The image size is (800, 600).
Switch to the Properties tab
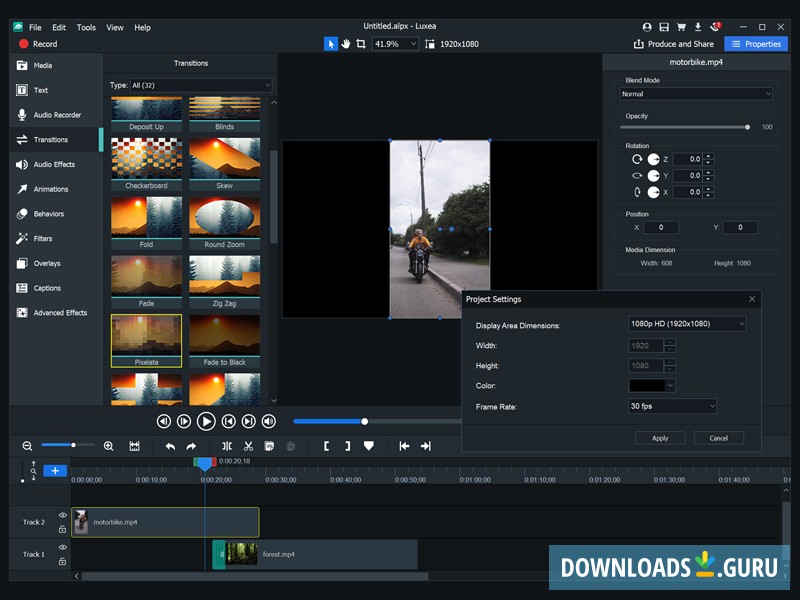pyautogui.click(x=756, y=44)
